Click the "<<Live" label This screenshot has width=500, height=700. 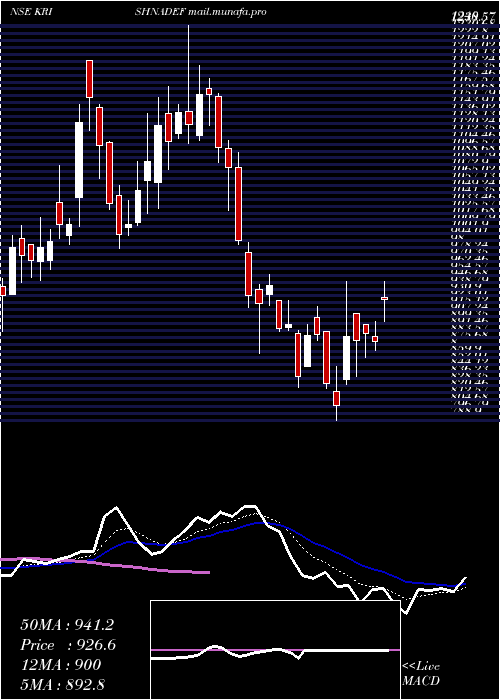[x=421, y=667]
